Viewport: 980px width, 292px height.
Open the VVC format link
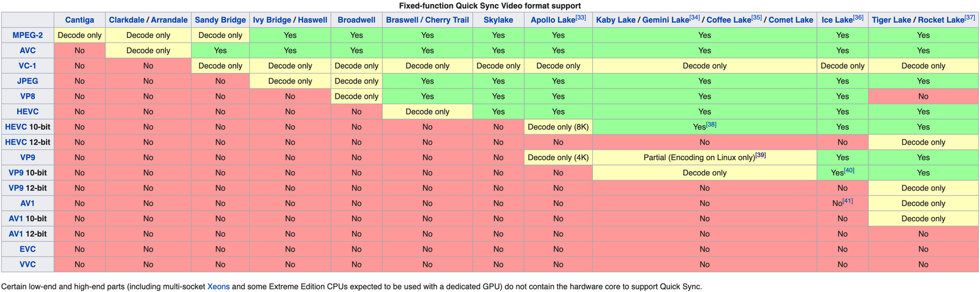pyautogui.click(x=28, y=265)
